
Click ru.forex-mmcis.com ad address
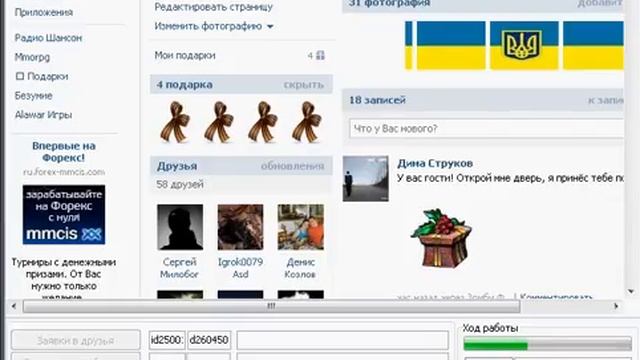coord(64,172)
